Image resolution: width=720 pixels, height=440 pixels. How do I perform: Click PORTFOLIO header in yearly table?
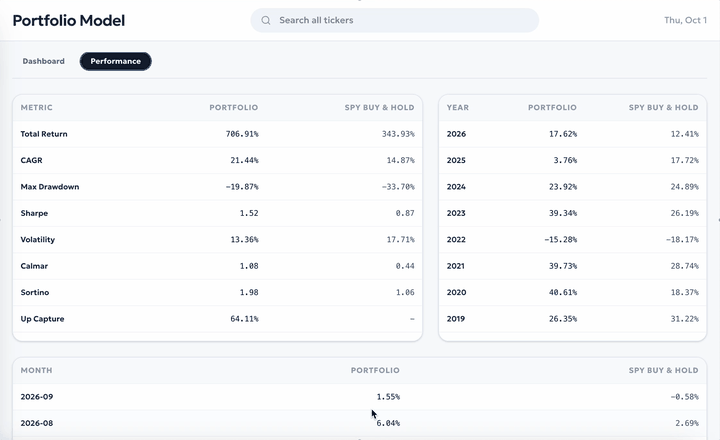pyautogui.click(x=552, y=107)
